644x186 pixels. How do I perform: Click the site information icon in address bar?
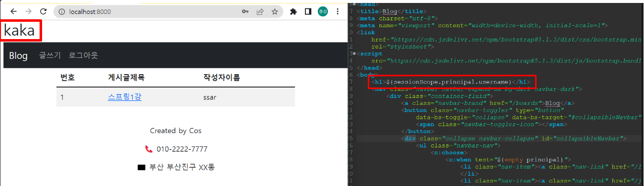(x=62, y=11)
